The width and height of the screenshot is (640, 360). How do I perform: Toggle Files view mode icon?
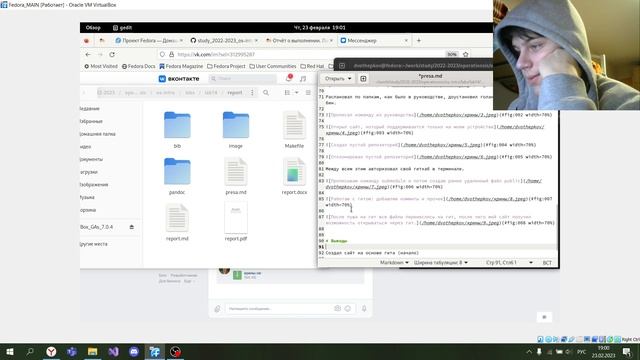pos(287,93)
